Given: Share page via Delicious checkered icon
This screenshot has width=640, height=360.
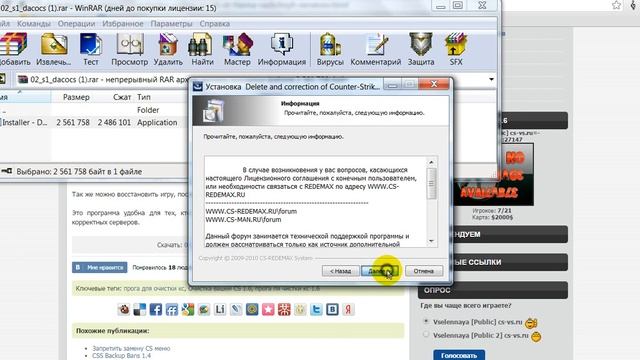Looking at the screenshot, I should [140, 309].
